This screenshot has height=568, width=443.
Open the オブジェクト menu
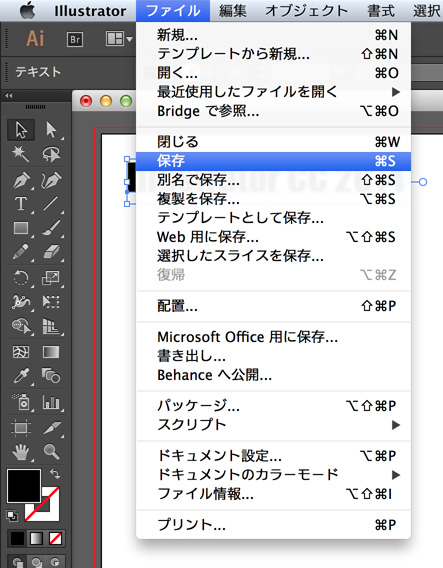point(306,11)
